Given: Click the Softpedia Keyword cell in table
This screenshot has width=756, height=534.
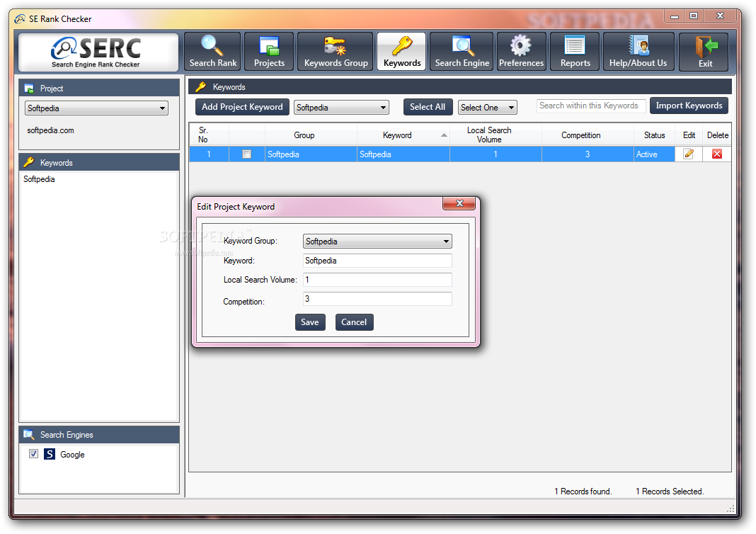Looking at the screenshot, I should click(403, 154).
